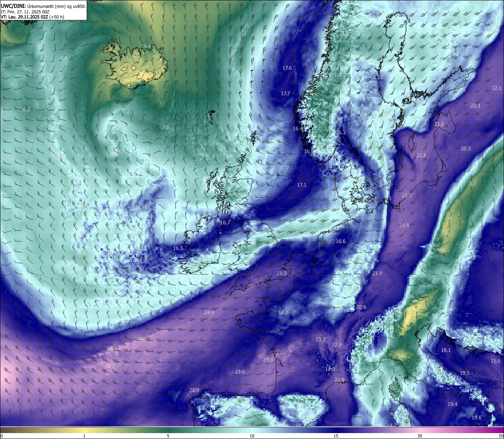
Task: Click the 17.6 value off Norway
Action: [x=287, y=68]
